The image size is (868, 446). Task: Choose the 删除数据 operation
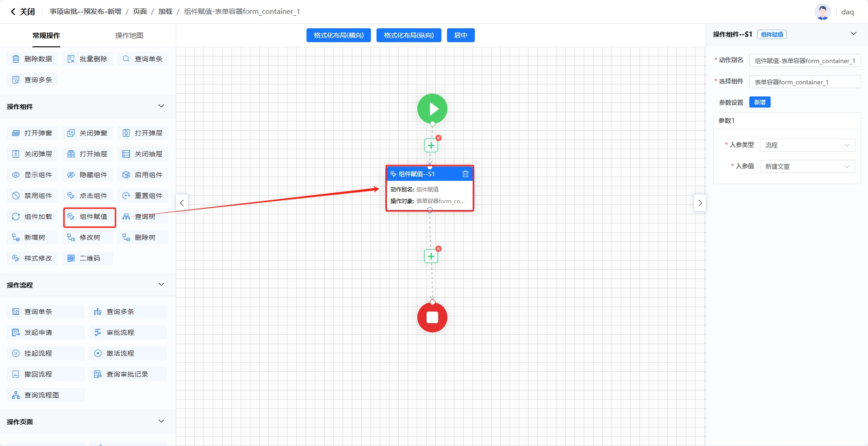click(32, 59)
